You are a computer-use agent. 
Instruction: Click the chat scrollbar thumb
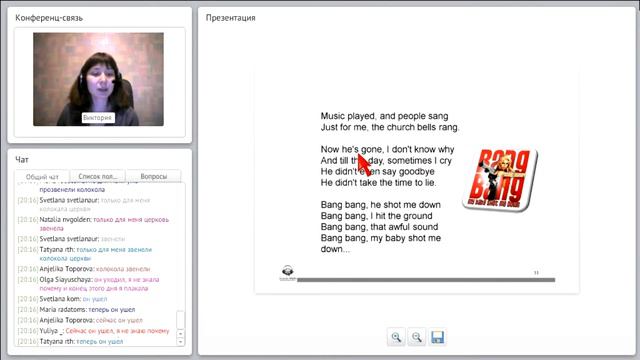pyautogui.click(x=180, y=320)
